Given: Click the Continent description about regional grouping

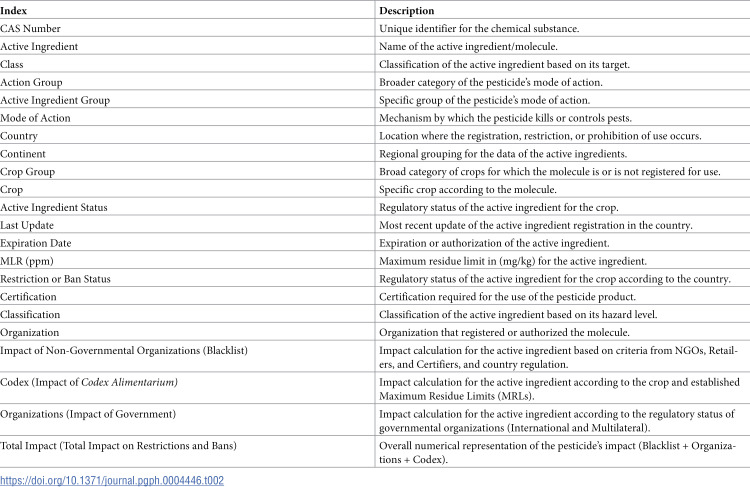Looking at the screenshot, I should 503,154.
